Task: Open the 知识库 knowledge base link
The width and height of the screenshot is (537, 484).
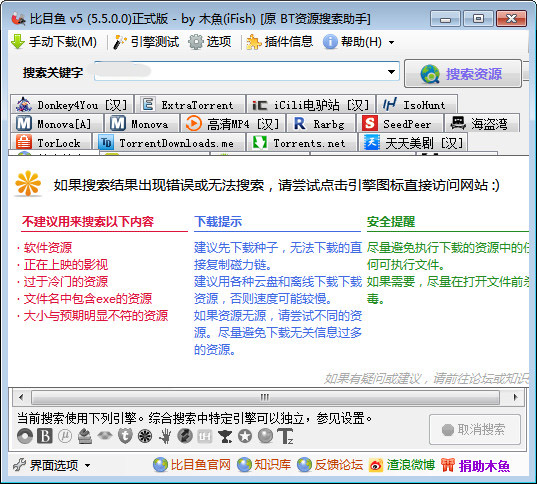Action: 264,465
